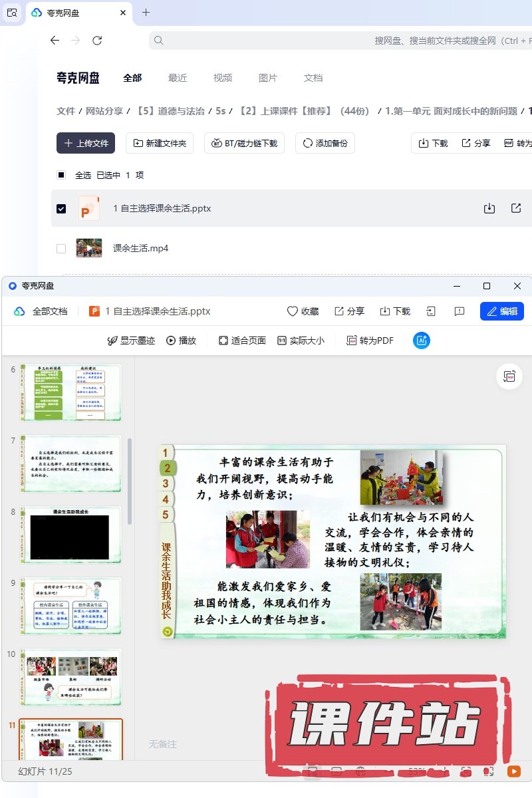The image size is (532, 798).
Task: Start slideshow with orange play icon
Action: point(513,771)
